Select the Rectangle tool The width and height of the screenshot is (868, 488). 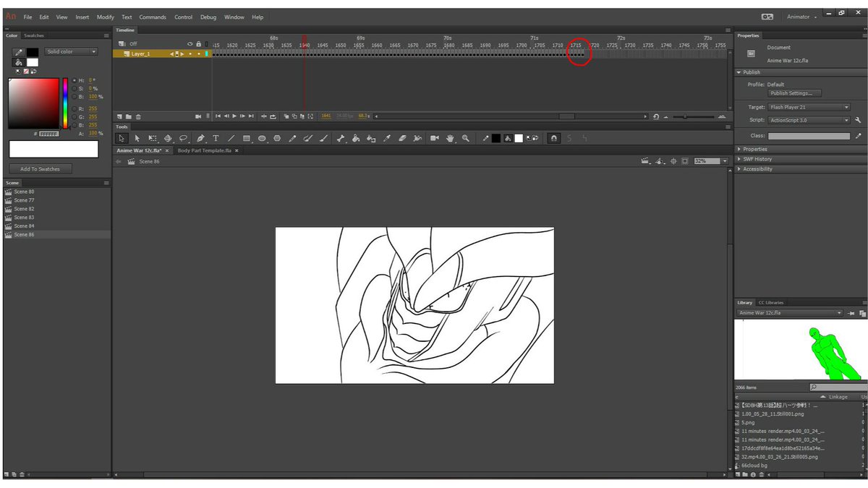tap(247, 137)
